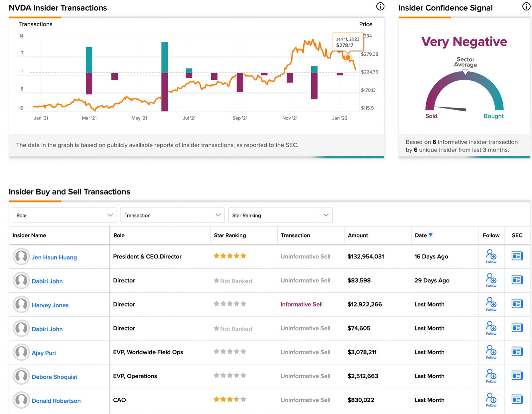Follow Debora Shoquist insider
532x414 pixels.
tap(491, 376)
